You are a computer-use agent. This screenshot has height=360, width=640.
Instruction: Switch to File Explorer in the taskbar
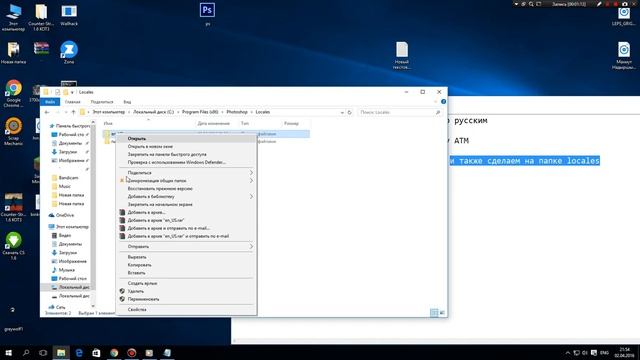tap(61, 353)
